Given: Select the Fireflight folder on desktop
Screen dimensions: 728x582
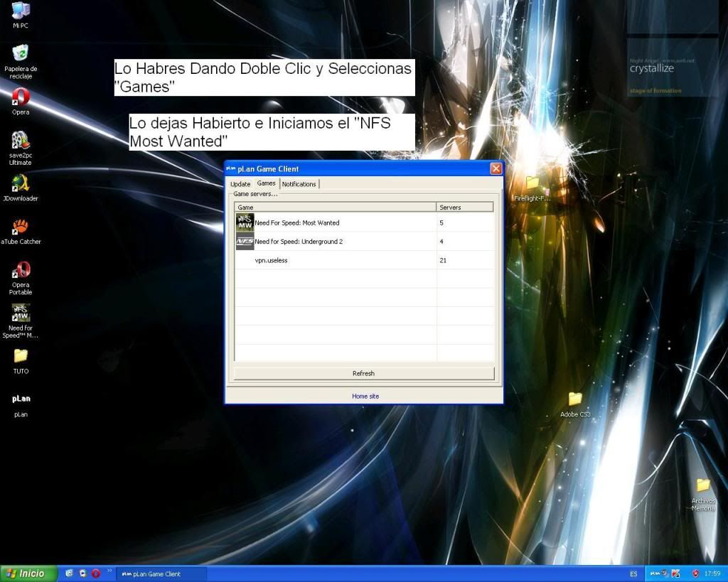Looking at the screenshot, I should [532, 188].
